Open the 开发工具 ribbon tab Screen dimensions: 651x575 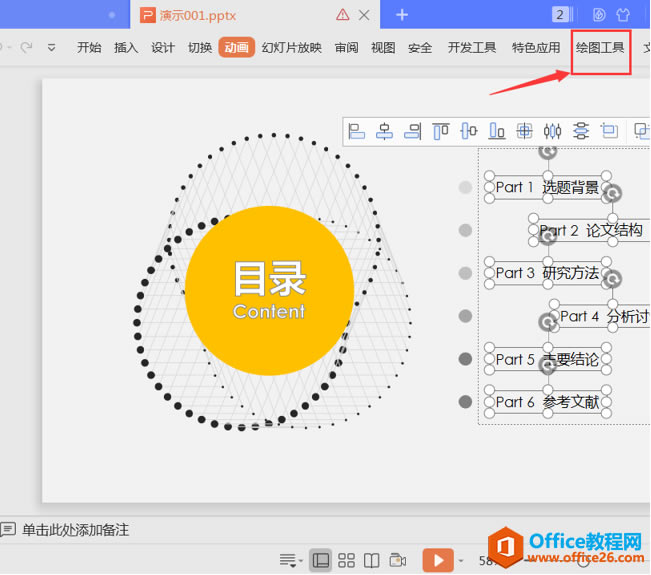pyautogui.click(x=472, y=48)
